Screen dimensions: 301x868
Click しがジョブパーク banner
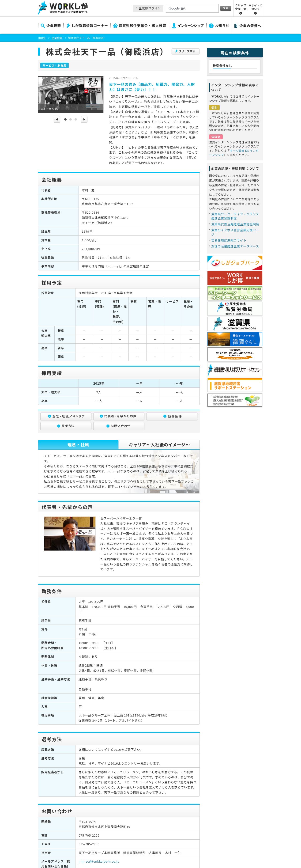[x=235, y=263]
